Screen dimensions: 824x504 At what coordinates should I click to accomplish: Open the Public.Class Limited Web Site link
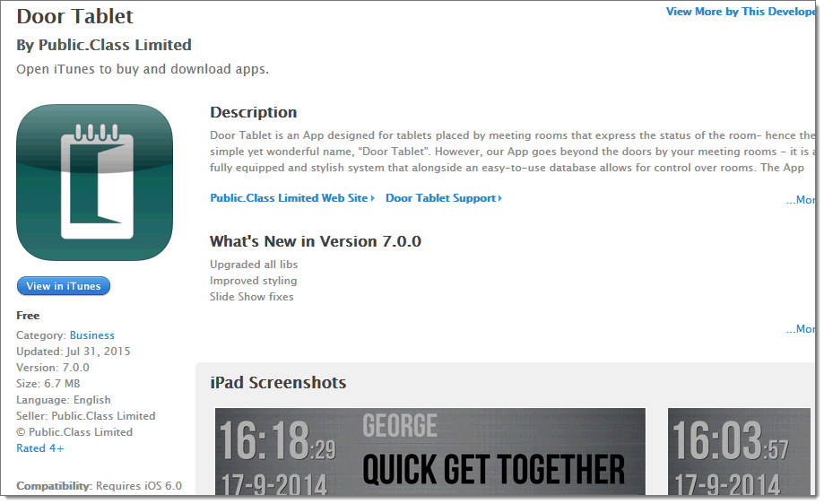[289, 198]
